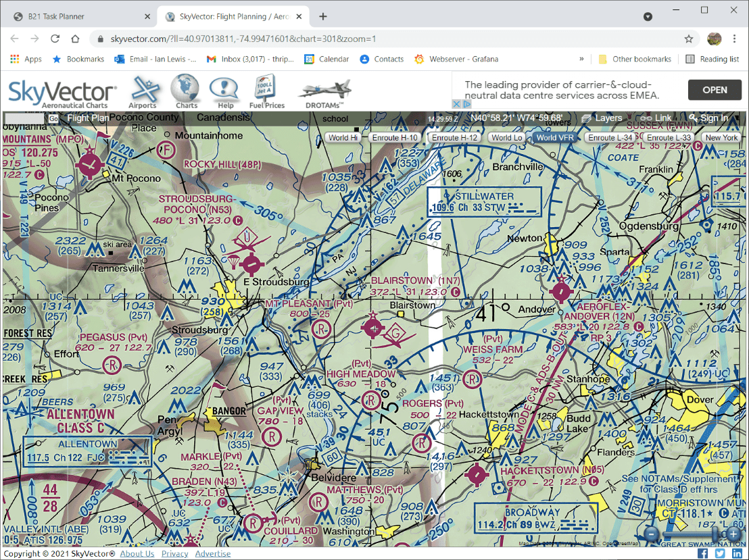Open the Flight Plan panel
Screen dimensions: 749x560
point(88,118)
